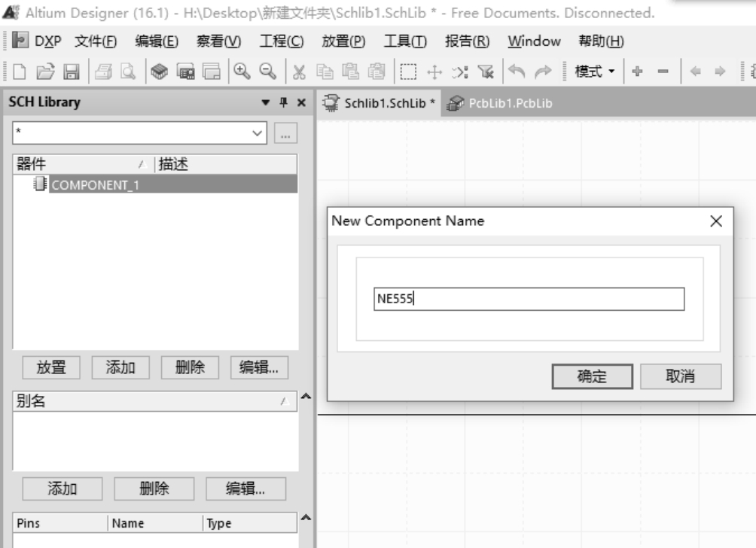Open the 文件(F) menu
The width and height of the screenshot is (756, 548).
coord(96,41)
